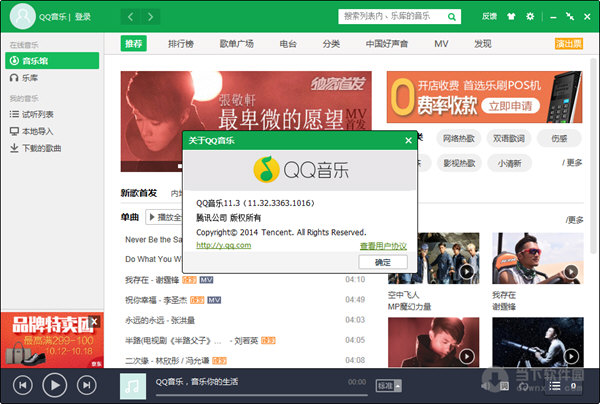
Task: Click the 播放全部 play button
Action: (165, 217)
